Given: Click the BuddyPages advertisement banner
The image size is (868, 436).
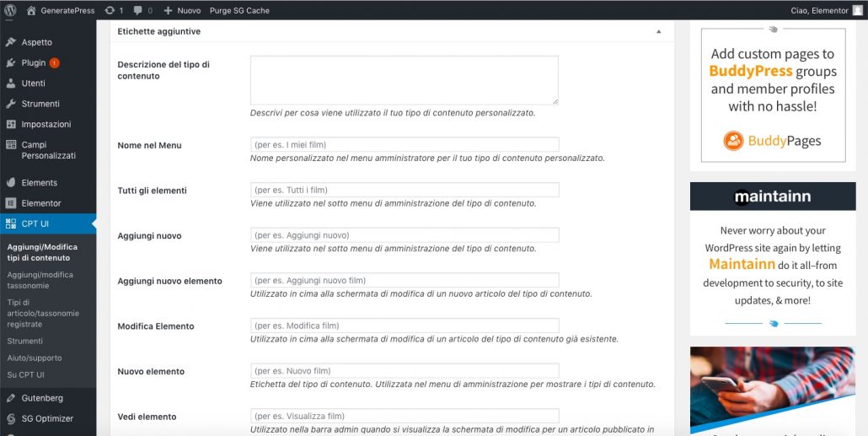Looking at the screenshot, I should point(773,93).
